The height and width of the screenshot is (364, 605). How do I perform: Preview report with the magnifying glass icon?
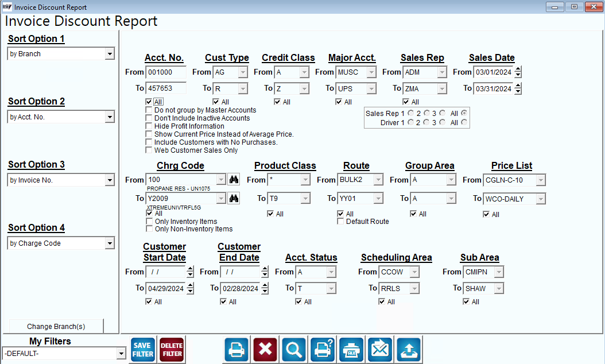(294, 350)
